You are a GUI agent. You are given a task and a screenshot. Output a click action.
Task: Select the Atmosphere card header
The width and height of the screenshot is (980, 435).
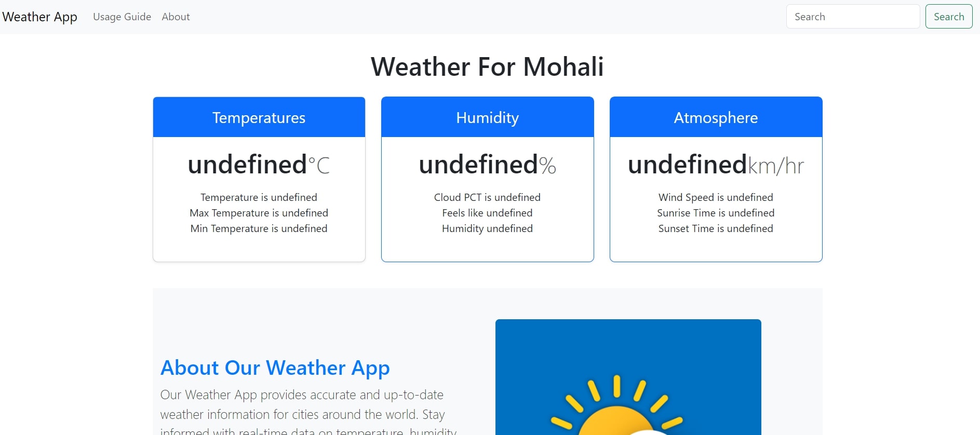[716, 117]
